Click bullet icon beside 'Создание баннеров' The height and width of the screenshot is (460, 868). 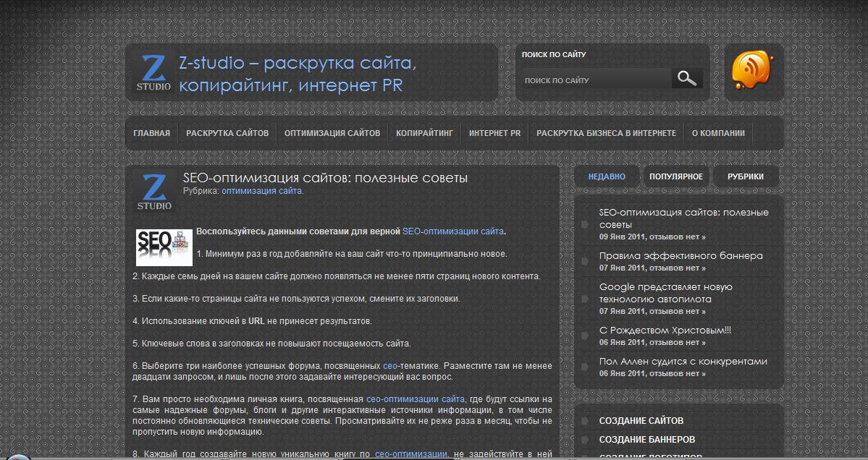tap(584, 440)
